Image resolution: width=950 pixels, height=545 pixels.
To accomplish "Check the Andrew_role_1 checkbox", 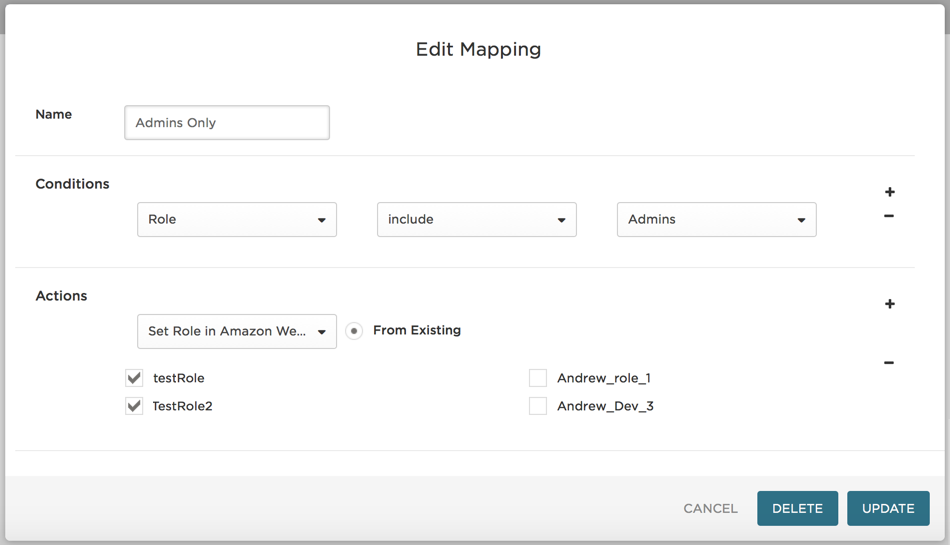I will [538, 378].
